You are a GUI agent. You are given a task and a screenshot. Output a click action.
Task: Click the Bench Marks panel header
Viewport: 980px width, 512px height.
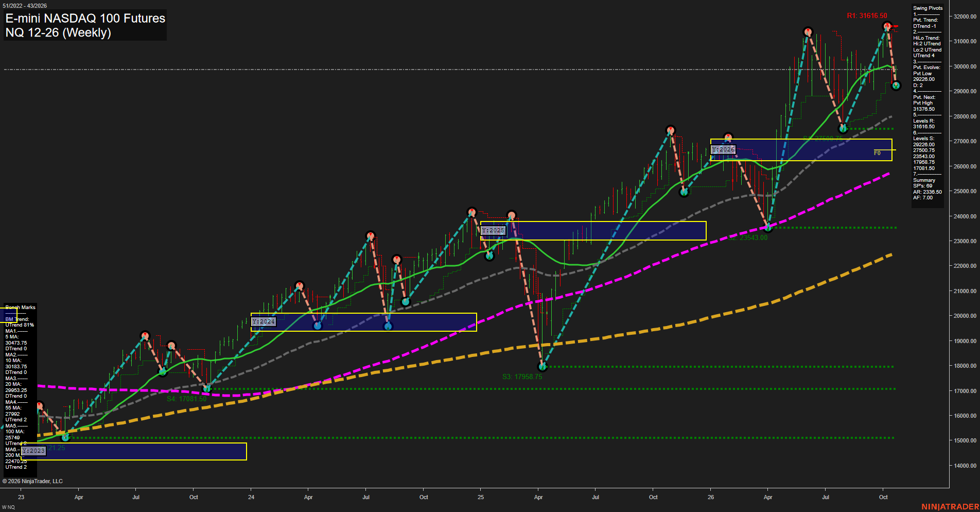point(20,308)
